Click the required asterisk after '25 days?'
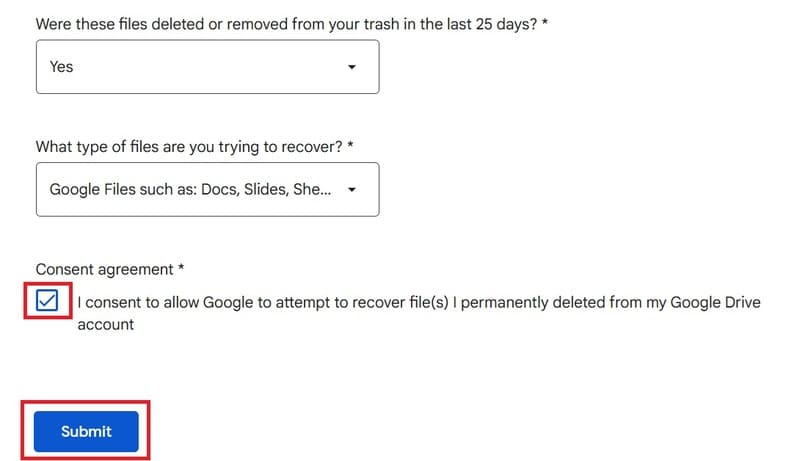 (x=544, y=22)
